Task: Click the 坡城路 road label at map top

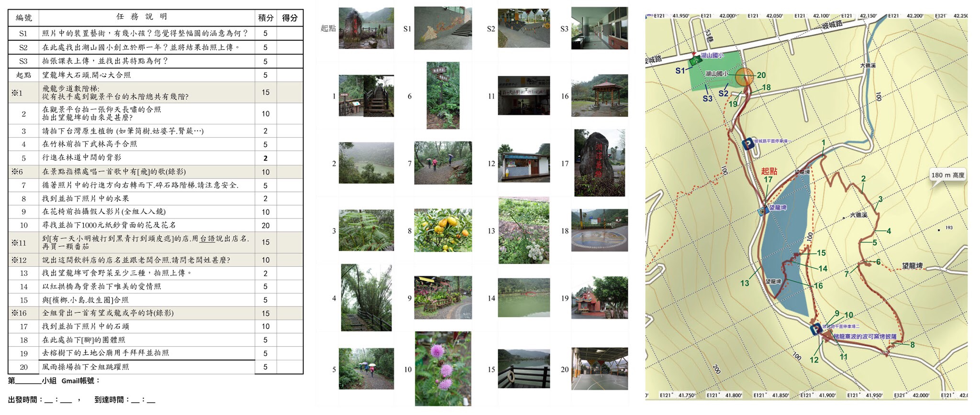Action: pos(832,25)
